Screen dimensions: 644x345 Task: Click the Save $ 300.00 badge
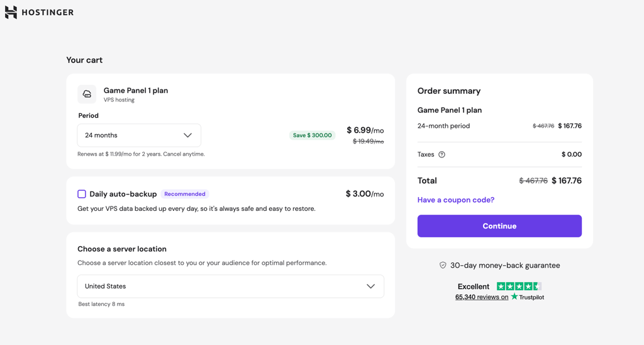[312, 135]
